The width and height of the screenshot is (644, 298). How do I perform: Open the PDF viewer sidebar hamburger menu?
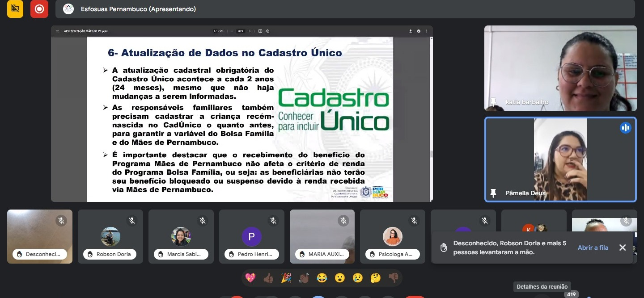click(57, 31)
